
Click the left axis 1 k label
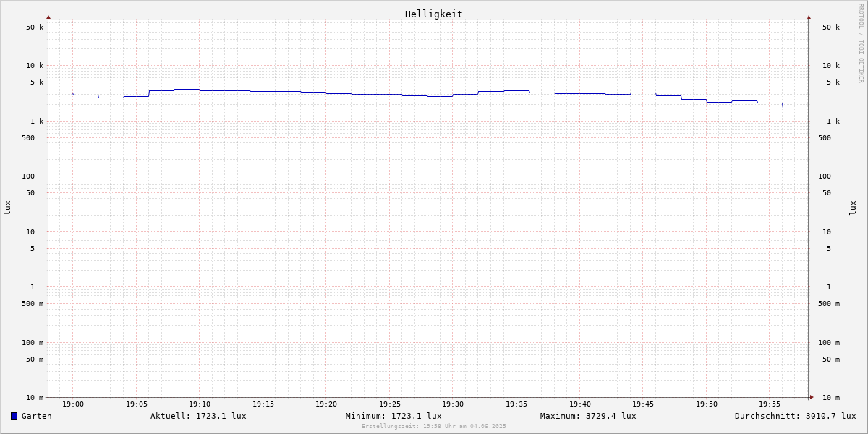pyautogui.click(x=37, y=122)
